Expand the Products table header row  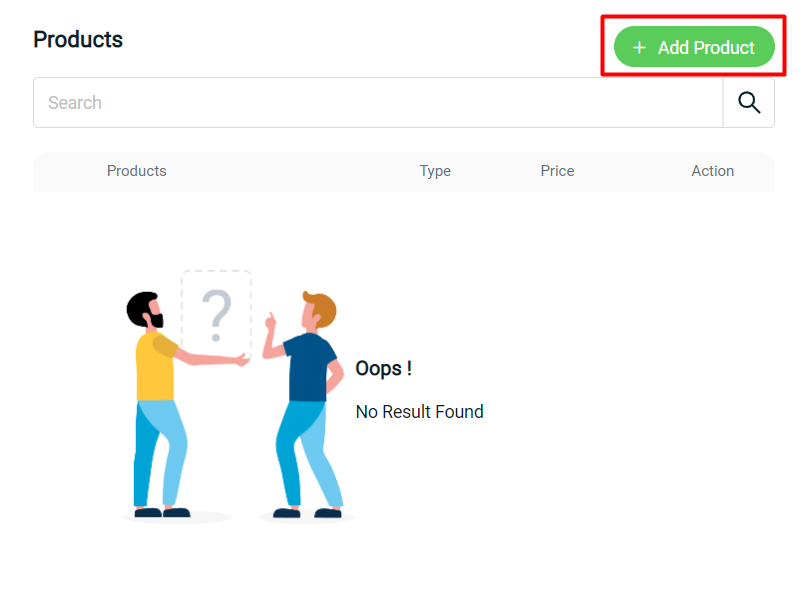click(x=404, y=171)
